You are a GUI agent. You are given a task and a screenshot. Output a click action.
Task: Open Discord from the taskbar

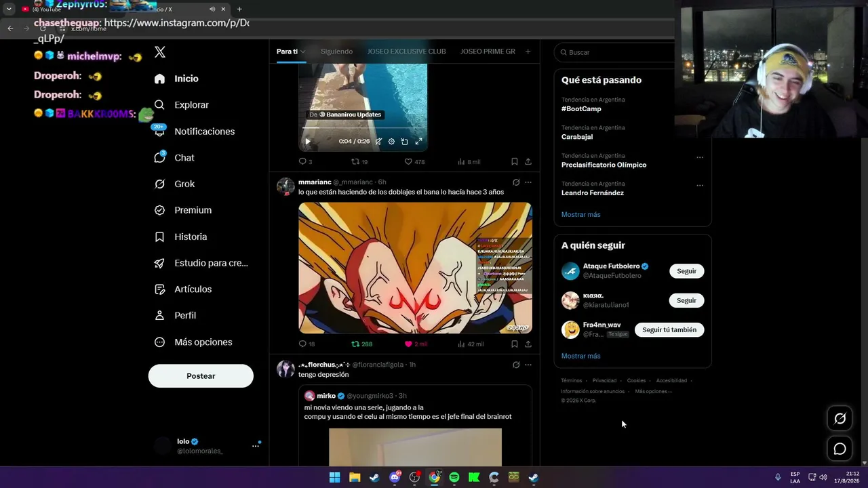[x=395, y=477]
